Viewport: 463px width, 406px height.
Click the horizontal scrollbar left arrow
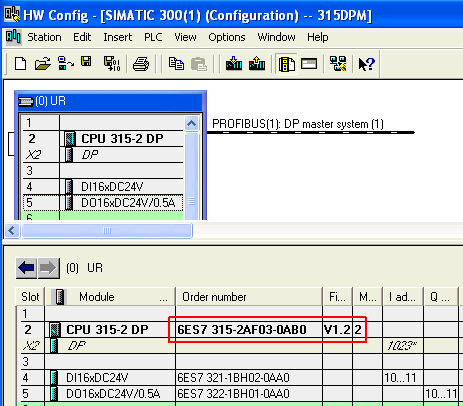coord(12,230)
